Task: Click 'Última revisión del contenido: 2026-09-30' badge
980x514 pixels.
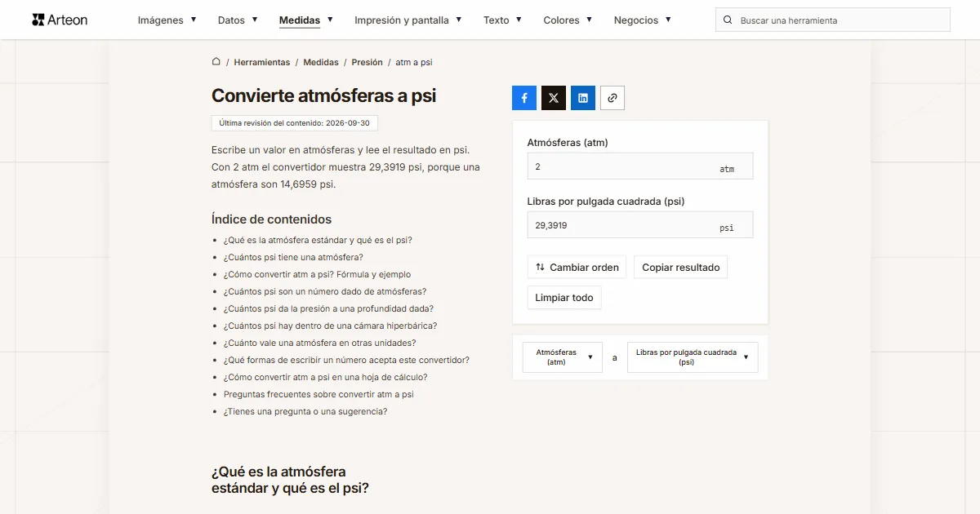Action: (x=295, y=123)
